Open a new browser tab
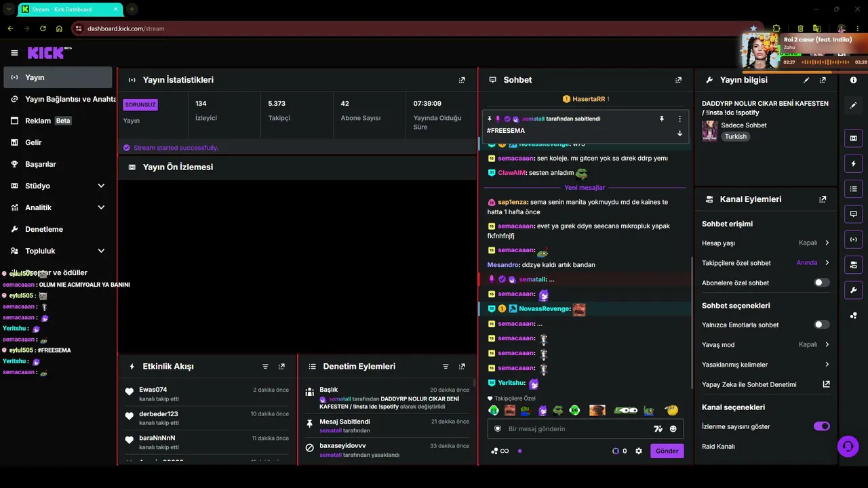The height and width of the screenshot is (488, 868). point(132,9)
